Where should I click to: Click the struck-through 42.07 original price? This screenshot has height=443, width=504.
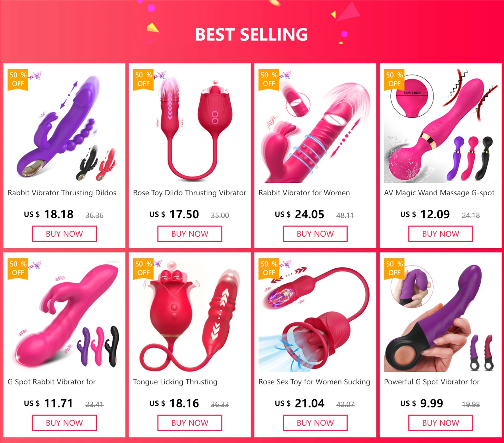point(345,404)
